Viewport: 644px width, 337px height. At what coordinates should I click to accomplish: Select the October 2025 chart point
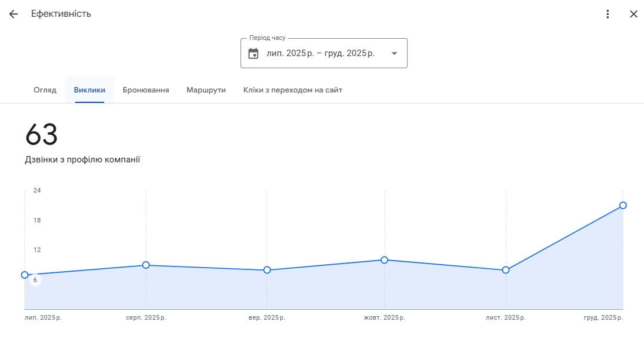tap(384, 260)
